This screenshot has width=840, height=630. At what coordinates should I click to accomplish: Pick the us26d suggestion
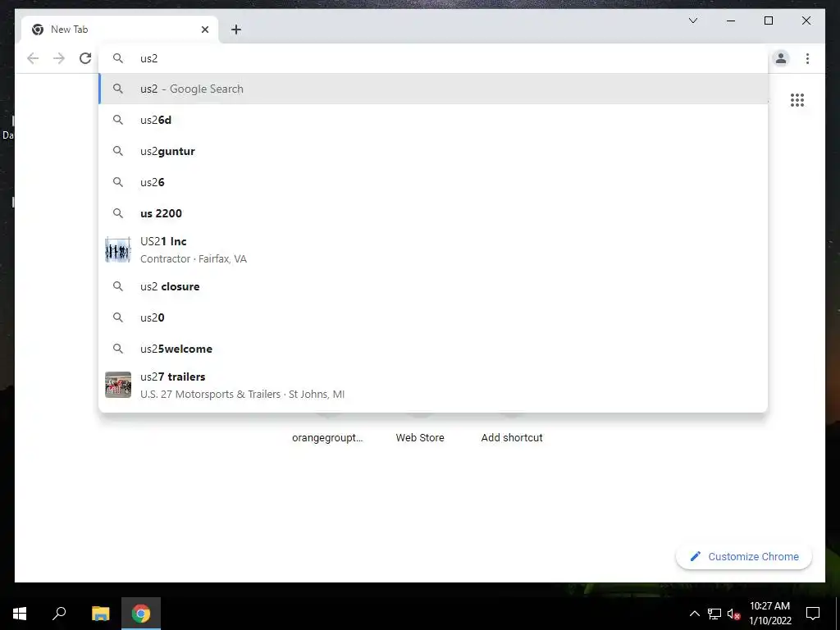pos(433,120)
